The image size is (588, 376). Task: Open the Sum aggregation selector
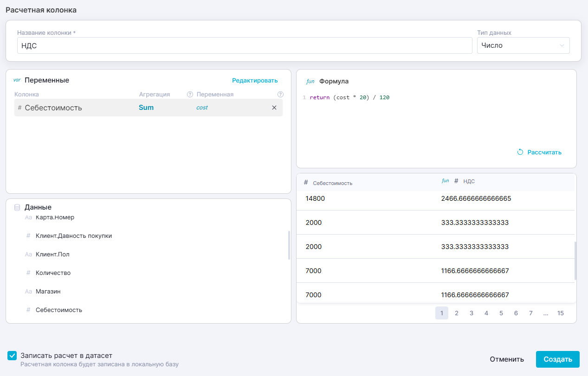(146, 108)
